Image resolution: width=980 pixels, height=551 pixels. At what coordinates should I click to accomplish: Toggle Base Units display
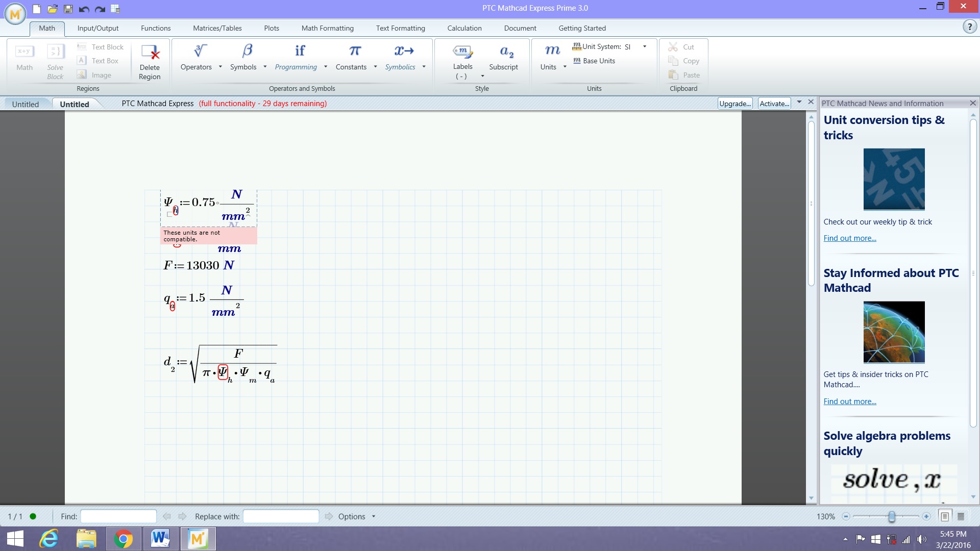(595, 61)
